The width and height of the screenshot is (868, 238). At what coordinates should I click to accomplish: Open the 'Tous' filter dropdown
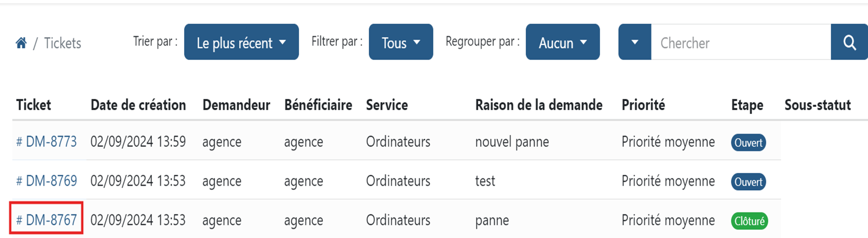pyautogui.click(x=401, y=42)
